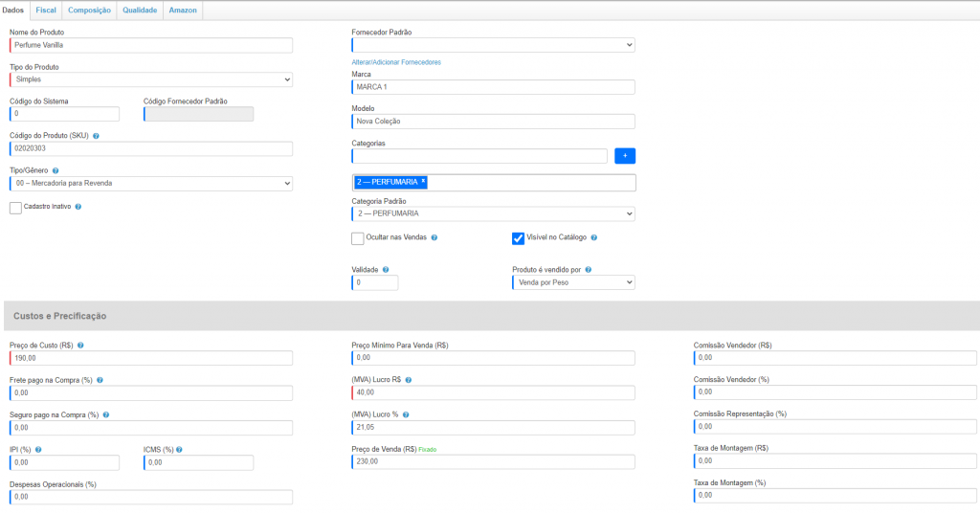980x514 pixels.
Task: Enable the Ocultar nas Vendas checkbox
Action: click(x=358, y=238)
